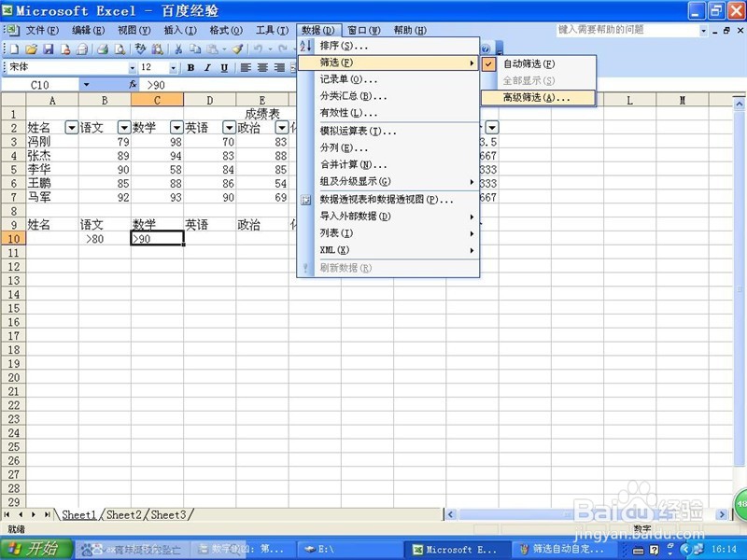Open the 语文 column filter dropdown
Viewport: 747px width, 560px height.
pyautogui.click(x=124, y=128)
